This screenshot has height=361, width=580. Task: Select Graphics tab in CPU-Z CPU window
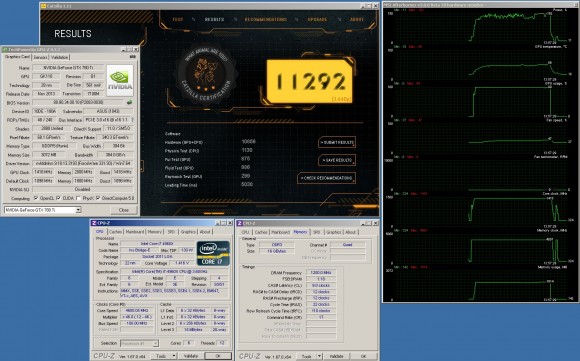[188, 232]
